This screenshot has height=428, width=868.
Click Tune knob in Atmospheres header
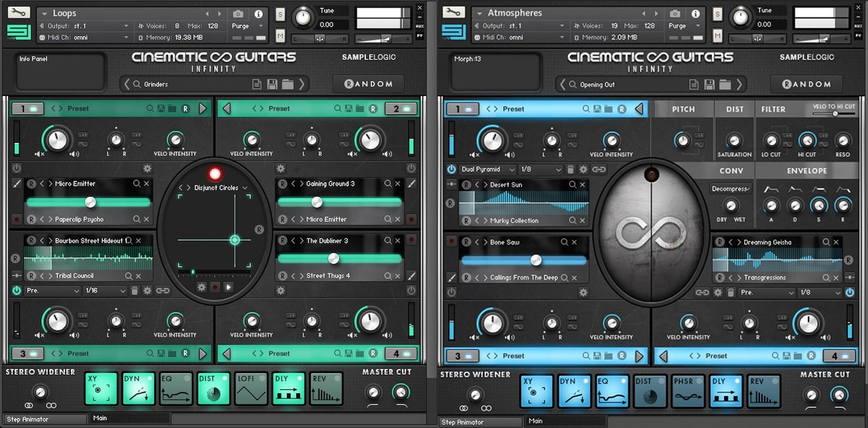point(740,18)
